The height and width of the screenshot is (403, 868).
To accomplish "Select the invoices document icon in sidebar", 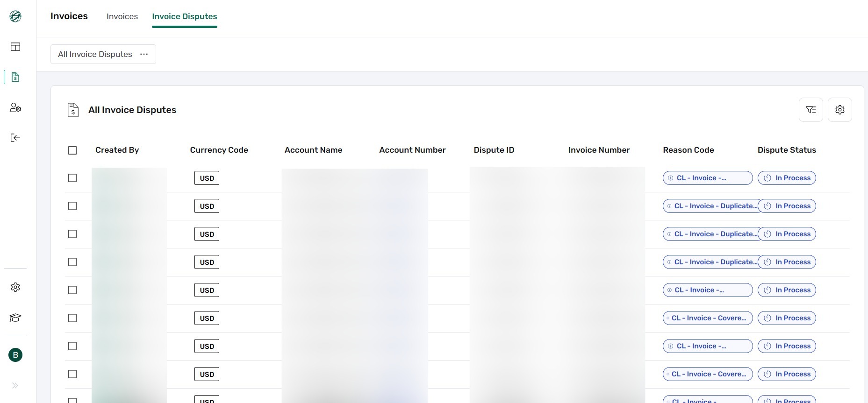I will [15, 77].
